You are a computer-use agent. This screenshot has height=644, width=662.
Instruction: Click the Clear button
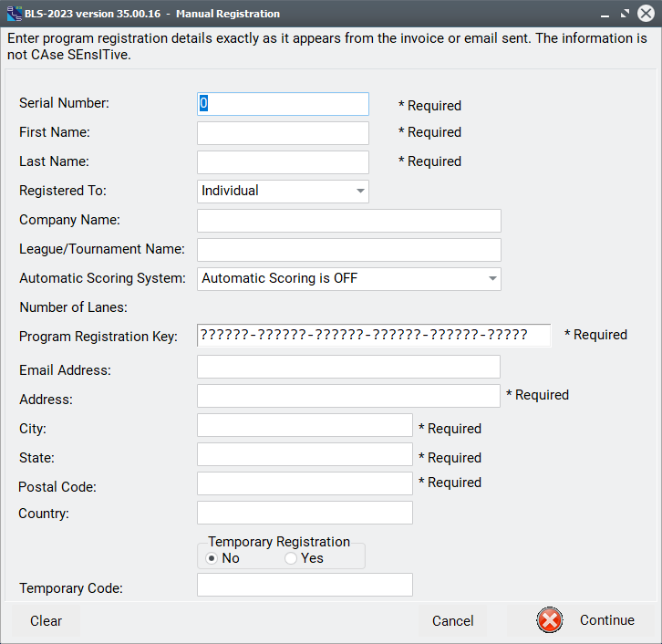pos(46,621)
